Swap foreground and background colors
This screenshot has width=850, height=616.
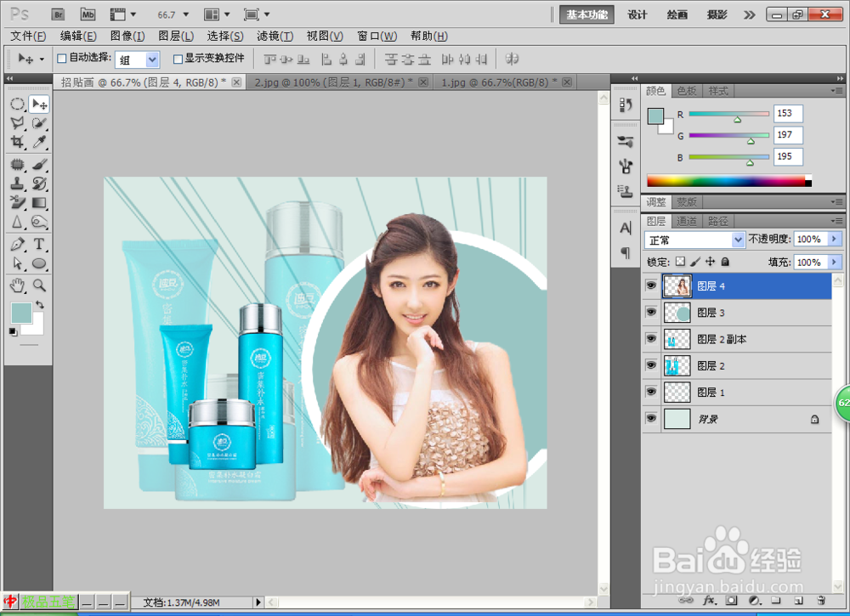[x=40, y=305]
